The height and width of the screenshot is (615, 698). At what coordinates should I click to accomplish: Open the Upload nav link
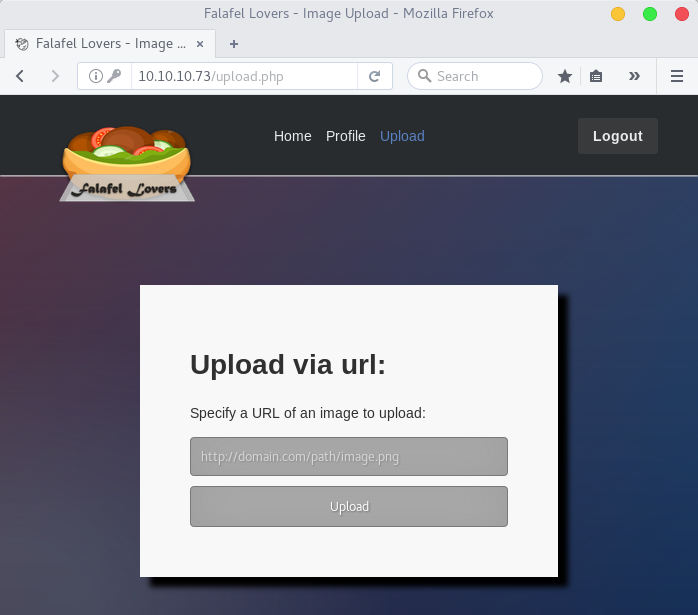(402, 136)
